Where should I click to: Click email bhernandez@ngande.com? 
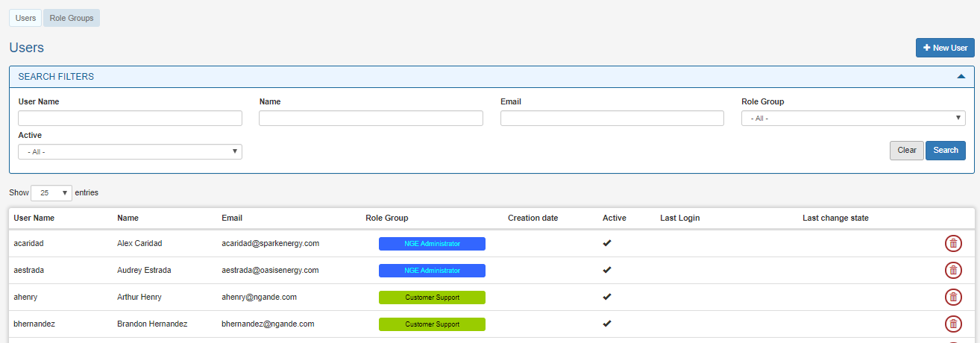click(x=268, y=324)
